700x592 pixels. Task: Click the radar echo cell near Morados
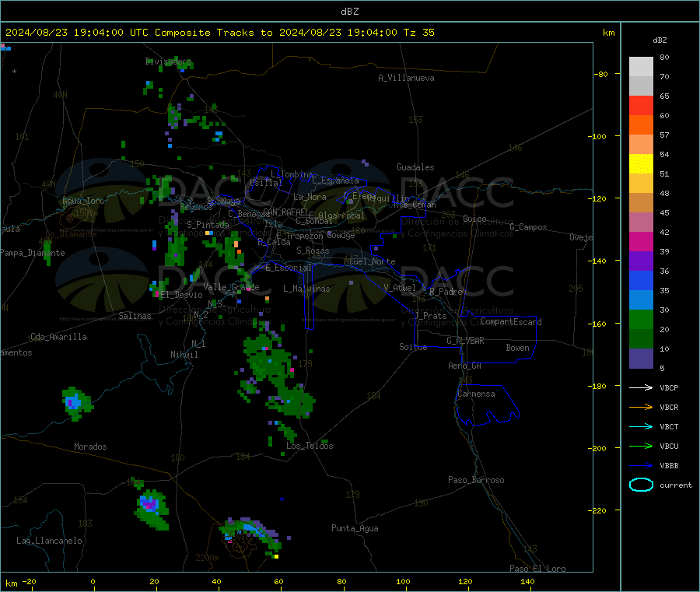coord(77,404)
